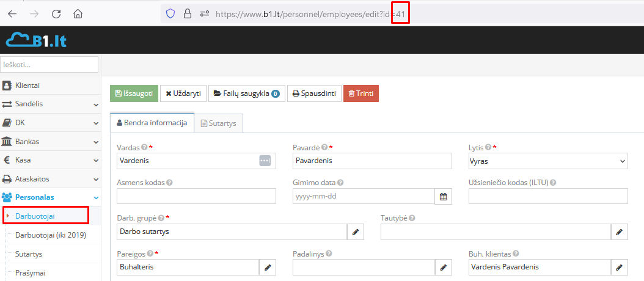Switch to the Sutartys tab
Image resolution: width=644 pixels, height=281 pixels.
[219, 123]
